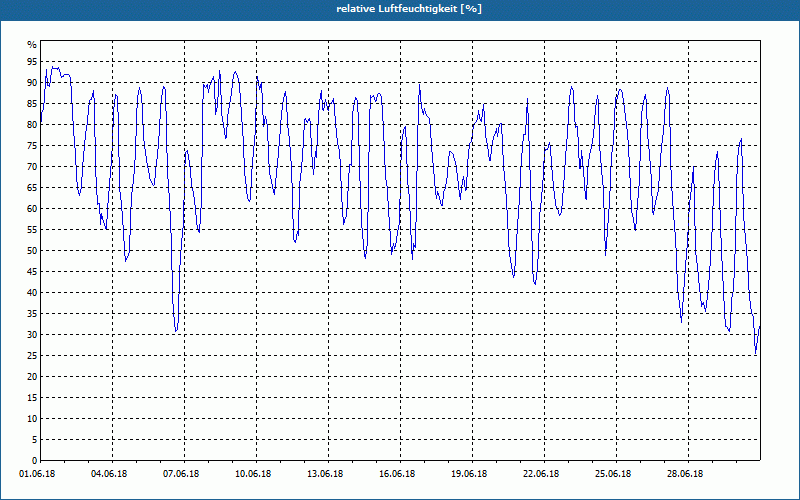Image resolution: width=800 pixels, height=500 pixels.
Task: Select the date label 16.06.18
Action: pyautogui.click(x=396, y=474)
